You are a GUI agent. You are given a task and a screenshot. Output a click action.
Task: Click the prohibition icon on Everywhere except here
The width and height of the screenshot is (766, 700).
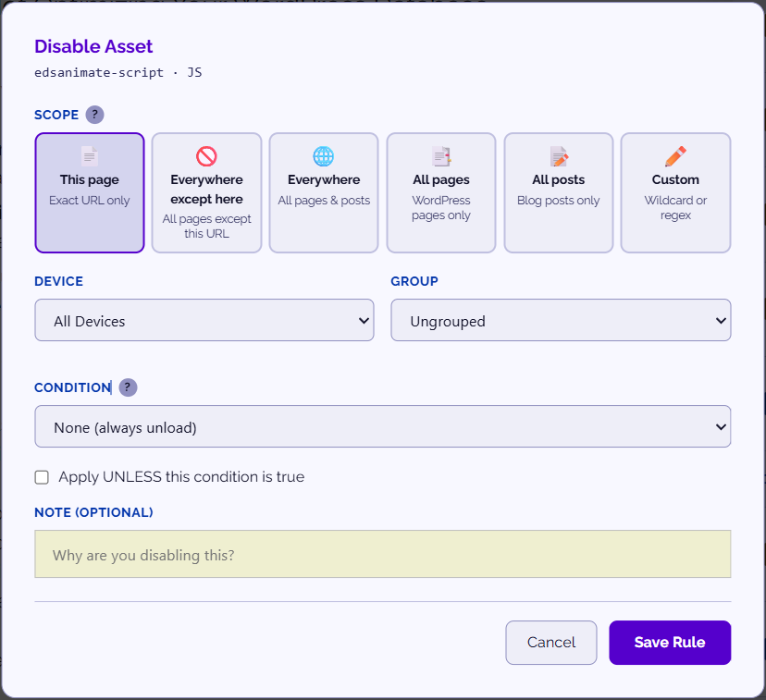tap(205, 156)
